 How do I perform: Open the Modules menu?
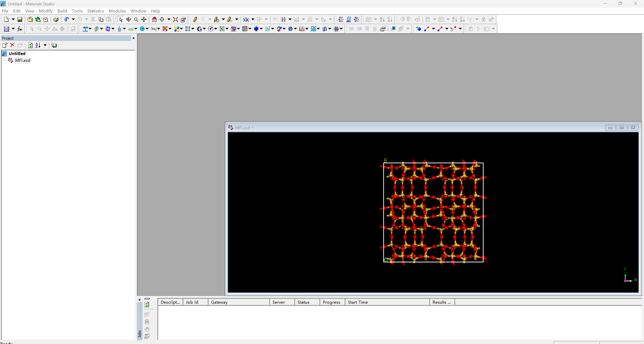pyautogui.click(x=117, y=11)
